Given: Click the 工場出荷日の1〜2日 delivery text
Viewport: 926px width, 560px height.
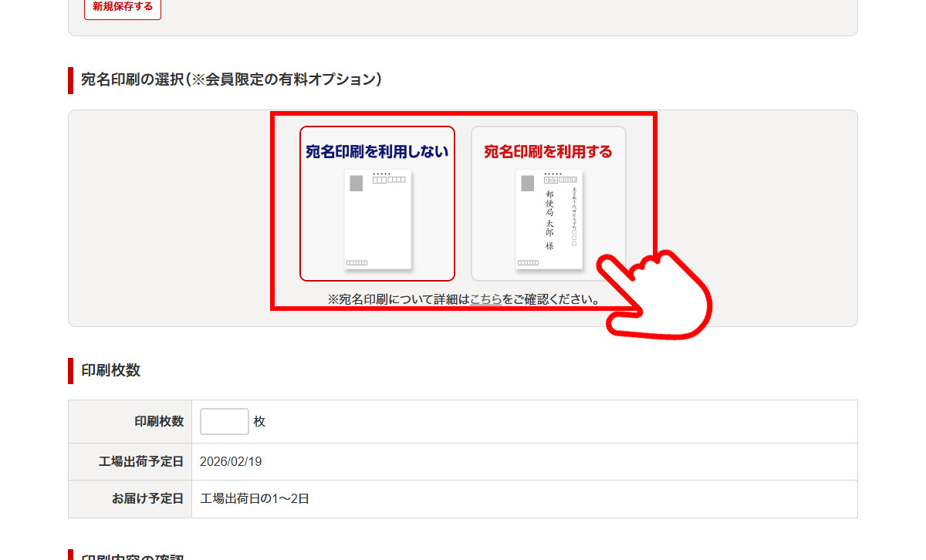Looking at the screenshot, I should click(x=255, y=499).
